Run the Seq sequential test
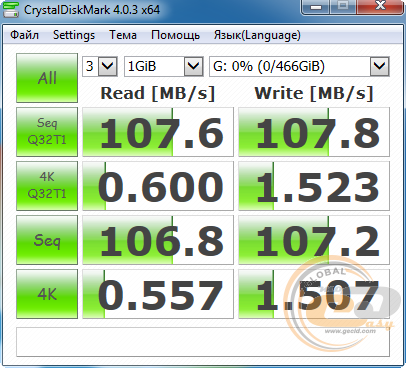The image size is (406, 368). [47, 240]
